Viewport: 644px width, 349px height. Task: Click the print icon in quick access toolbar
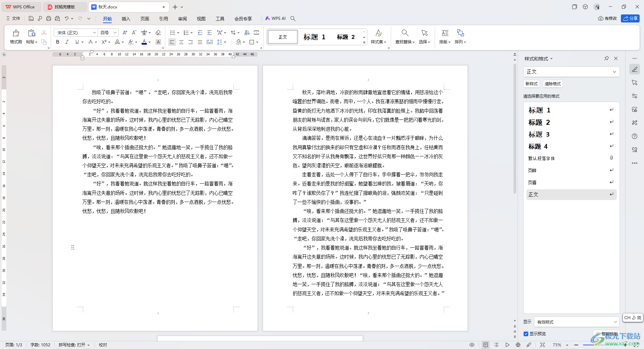(49, 18)
